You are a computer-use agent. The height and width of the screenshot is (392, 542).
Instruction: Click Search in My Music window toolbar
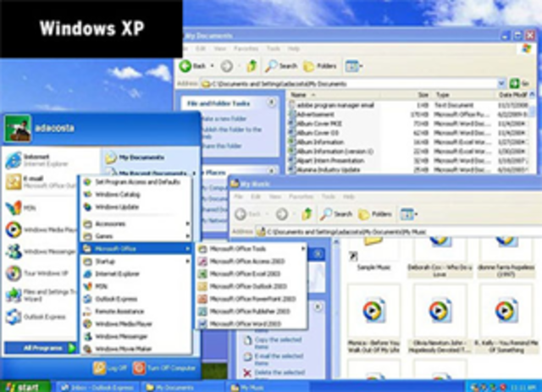[x=336, y=214]
